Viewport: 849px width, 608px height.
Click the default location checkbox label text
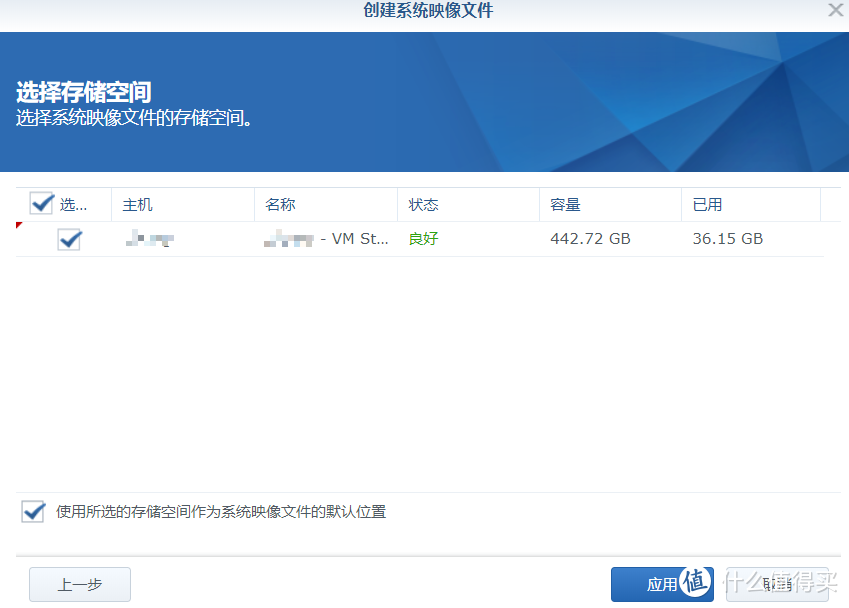(x=221, y=512)
